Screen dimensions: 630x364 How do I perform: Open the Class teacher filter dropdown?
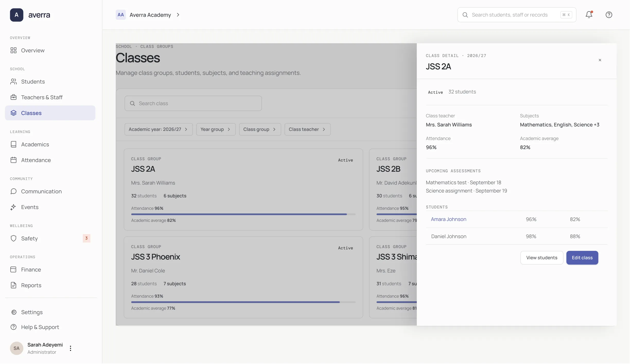tap(307, 129)
